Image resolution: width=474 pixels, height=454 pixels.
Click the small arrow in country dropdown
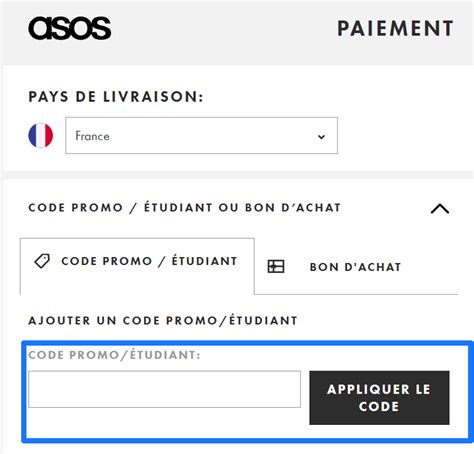(321, 137)
